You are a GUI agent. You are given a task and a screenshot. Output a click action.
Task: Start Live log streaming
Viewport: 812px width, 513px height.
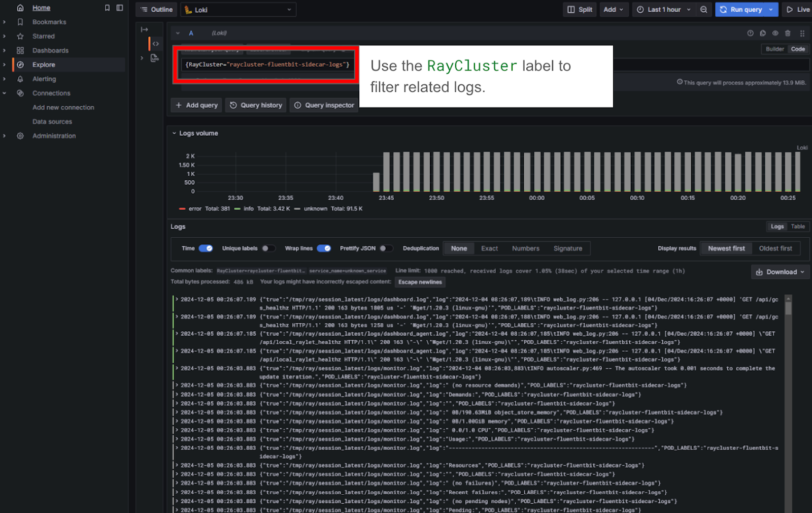[x=798, y=10]
